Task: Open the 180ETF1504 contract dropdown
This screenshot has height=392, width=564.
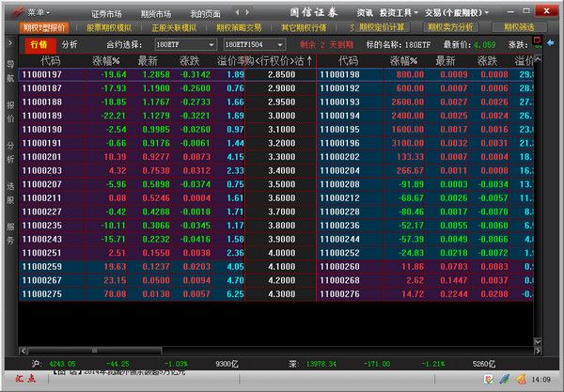Action: click(255, 44)
